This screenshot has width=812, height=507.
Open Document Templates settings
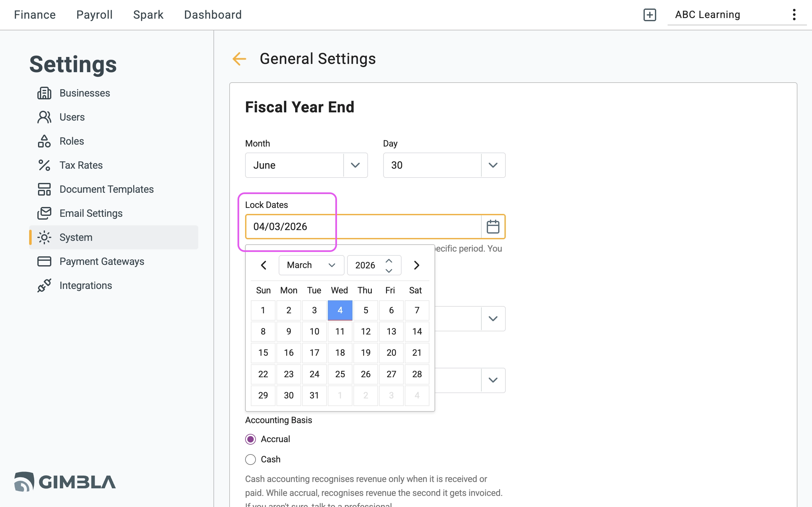(x=106, y=189)
